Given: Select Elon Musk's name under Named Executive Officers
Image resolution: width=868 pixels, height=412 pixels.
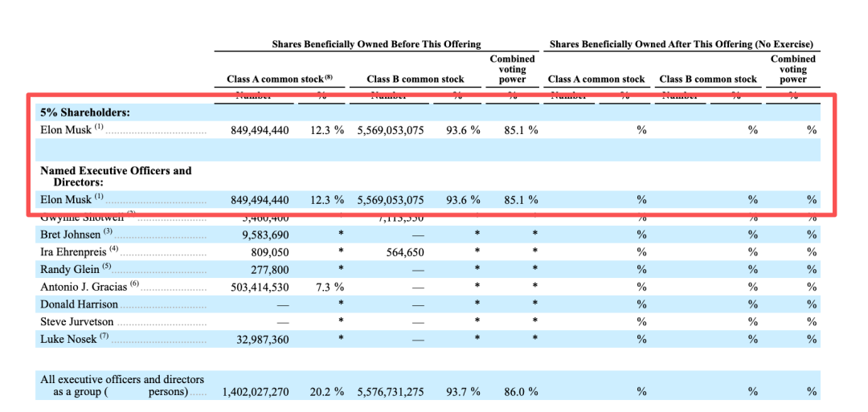Looking at the screenshot, I should coord(67,200).
